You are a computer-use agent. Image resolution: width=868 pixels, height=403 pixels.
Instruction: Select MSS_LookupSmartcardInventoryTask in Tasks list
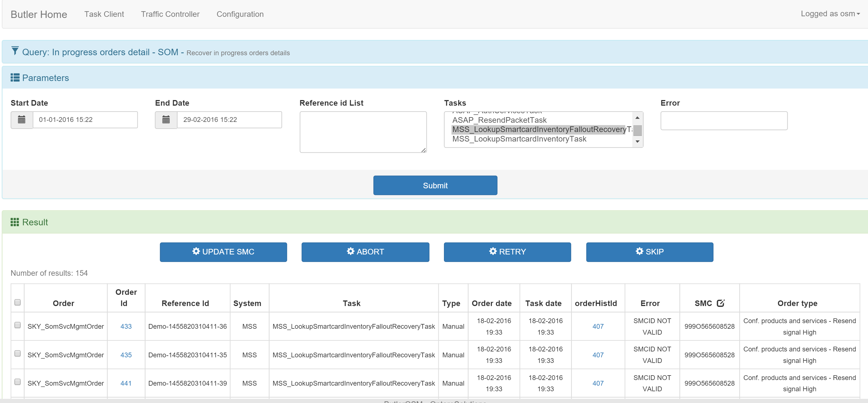click(519, 139)
